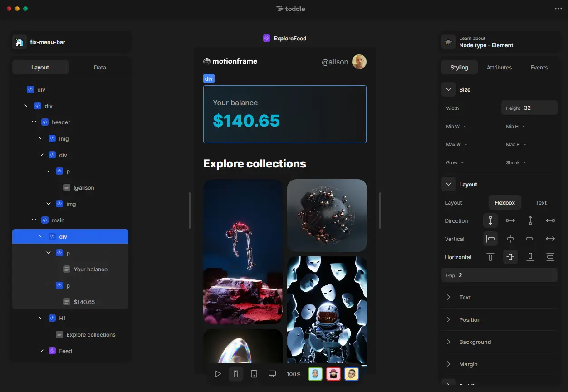Image resolution: width=568 pixels, height=392 pixels.
Task: Click the red-bordered collaborator avatar in the bottom toolbar
Action: pos(333,374)
